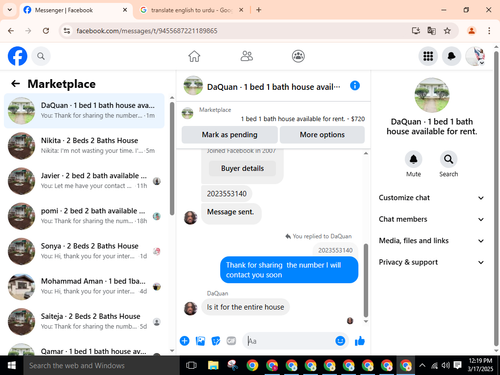Go to the Home feed icon
500x375 pixels.
[194, 56]
